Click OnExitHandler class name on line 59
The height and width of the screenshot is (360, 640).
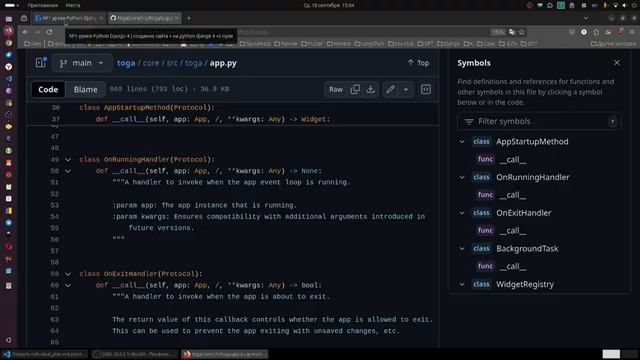131,274
